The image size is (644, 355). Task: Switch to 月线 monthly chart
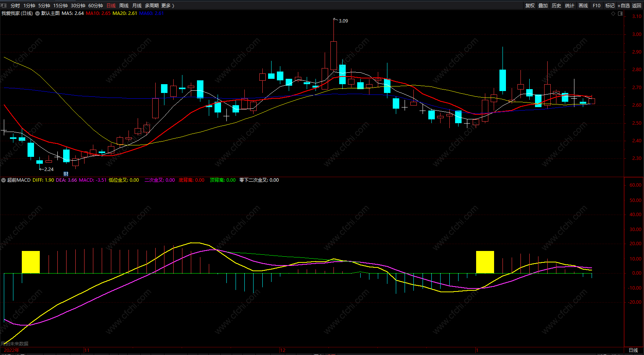[x=137, y=5]
